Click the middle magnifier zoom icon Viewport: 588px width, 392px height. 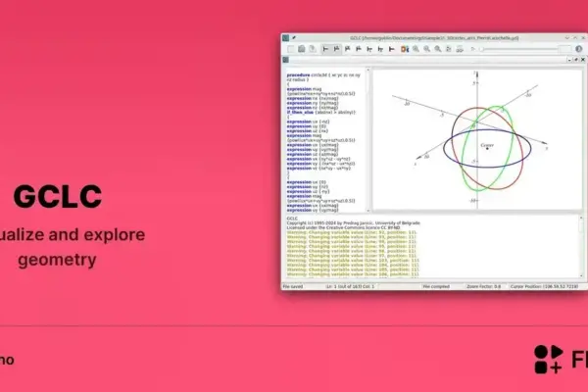tap(426, 49)
